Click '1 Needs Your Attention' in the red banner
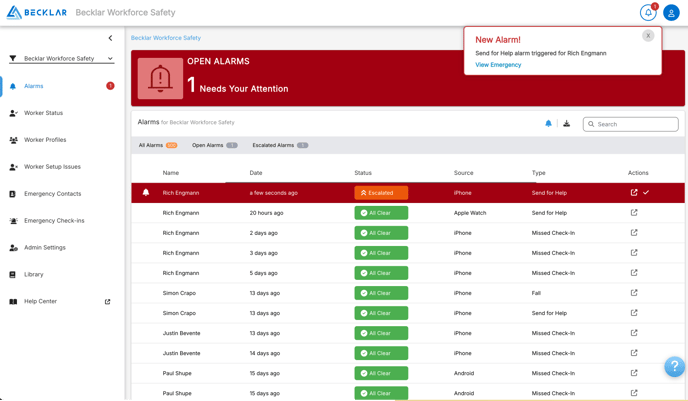The height and width of the screenshot is (401, 688). [x=238, y=85]
